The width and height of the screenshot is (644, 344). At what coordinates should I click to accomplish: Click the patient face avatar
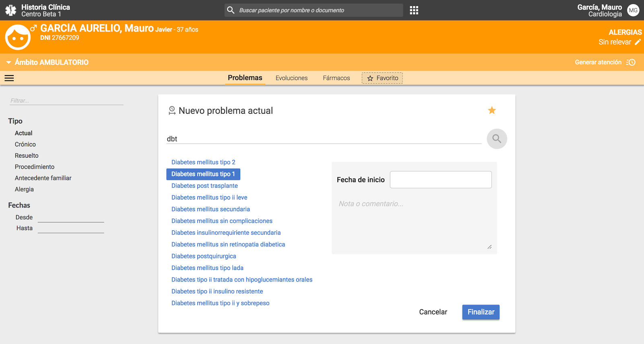tap(18, 37)
